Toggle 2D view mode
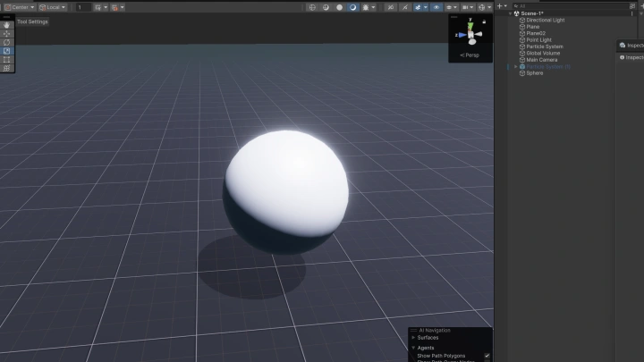 pyautogui.click(x=391, y=7)
